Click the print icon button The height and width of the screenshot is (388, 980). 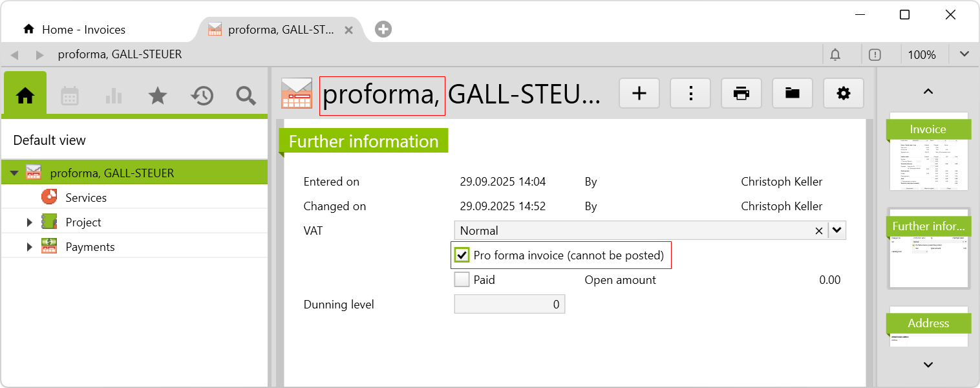[741, 94]
